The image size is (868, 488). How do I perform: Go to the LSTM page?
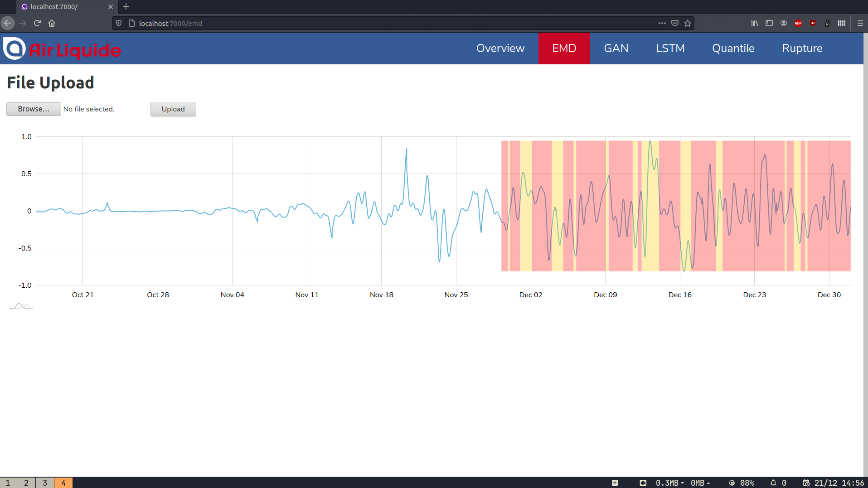670,48
